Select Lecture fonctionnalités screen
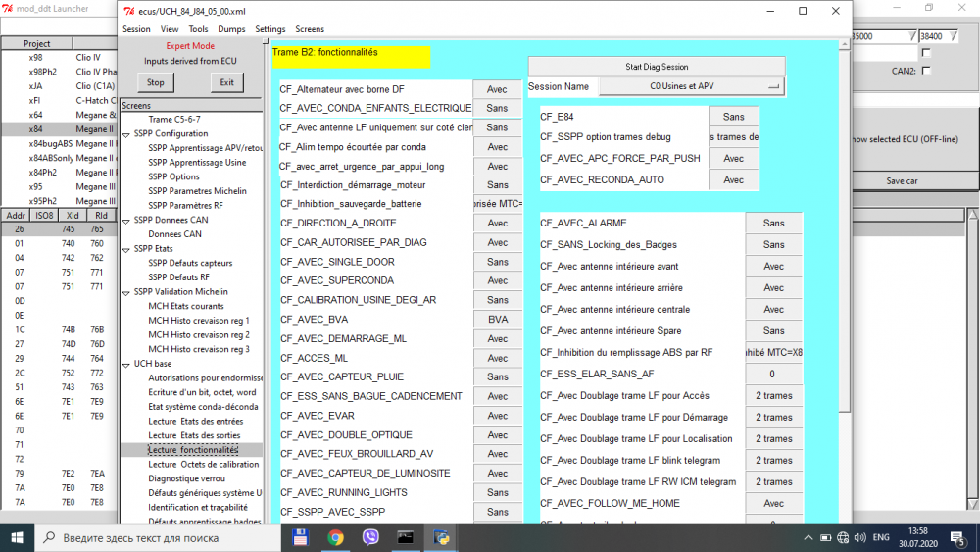The height and width of the screenshot is (552, 980). (193, 450)
